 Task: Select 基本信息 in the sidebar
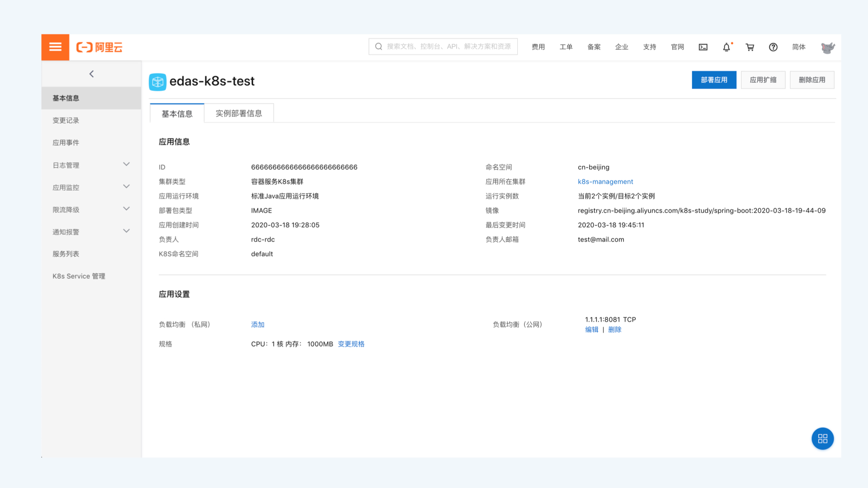91,98
